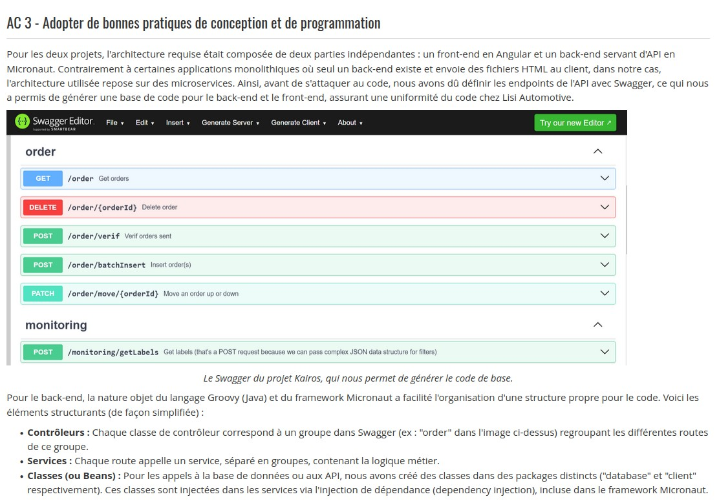Collapse the monitoring section chevron
718x501 pixels.
click(598, 325)
